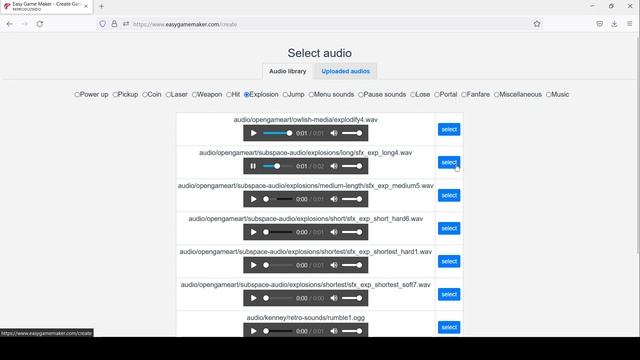Open the Pocket save icon in toolbar

pos(599,24)
